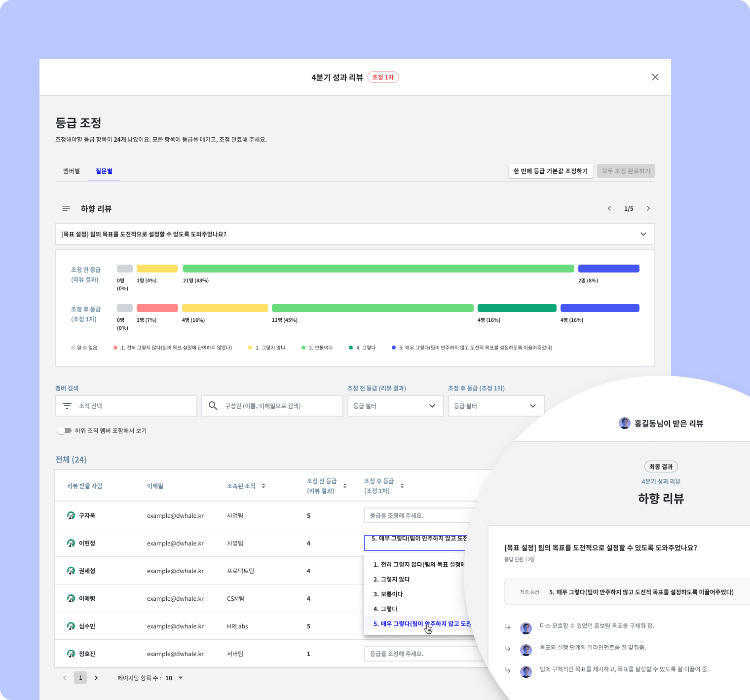Go to next question with right chevron
Viewport: 750px width, 700px height.
click(x=648, y=208)
